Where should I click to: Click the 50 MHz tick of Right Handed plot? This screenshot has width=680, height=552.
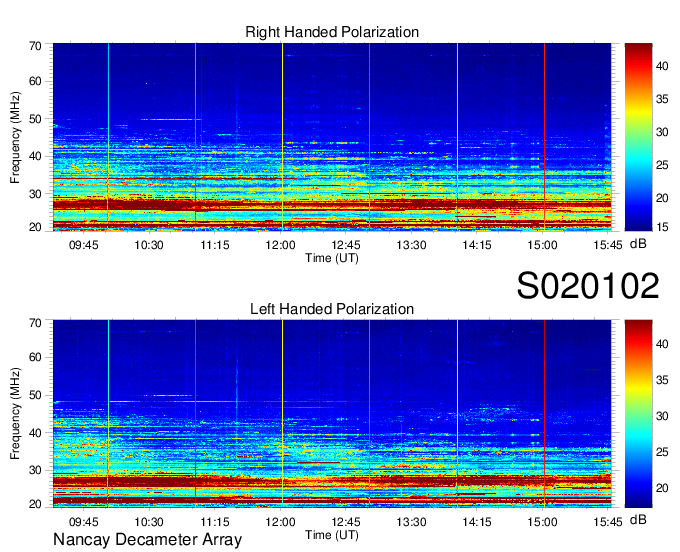coord(36,119)
